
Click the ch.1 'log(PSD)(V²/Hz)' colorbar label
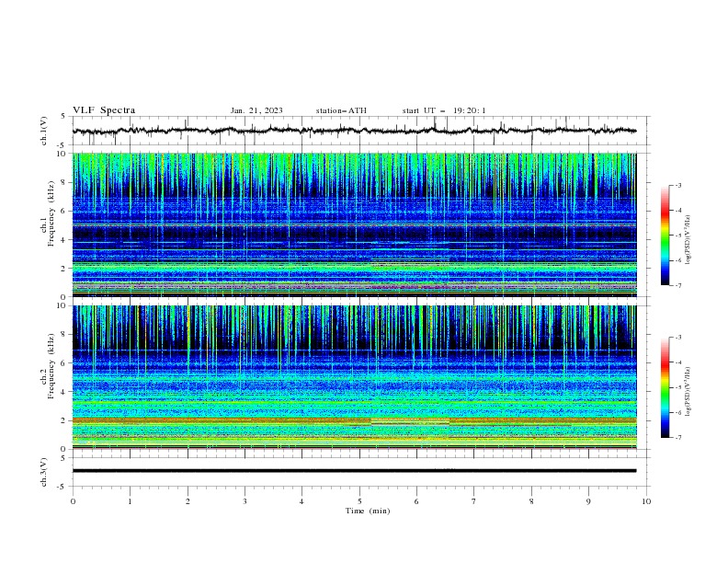688,240
